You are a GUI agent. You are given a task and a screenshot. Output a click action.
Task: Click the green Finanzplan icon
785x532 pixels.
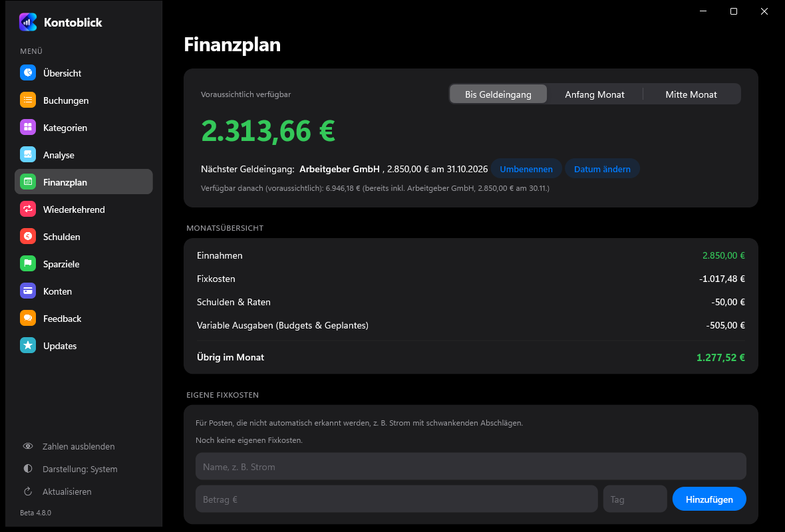pyautogui.click(x=28, y=182)
